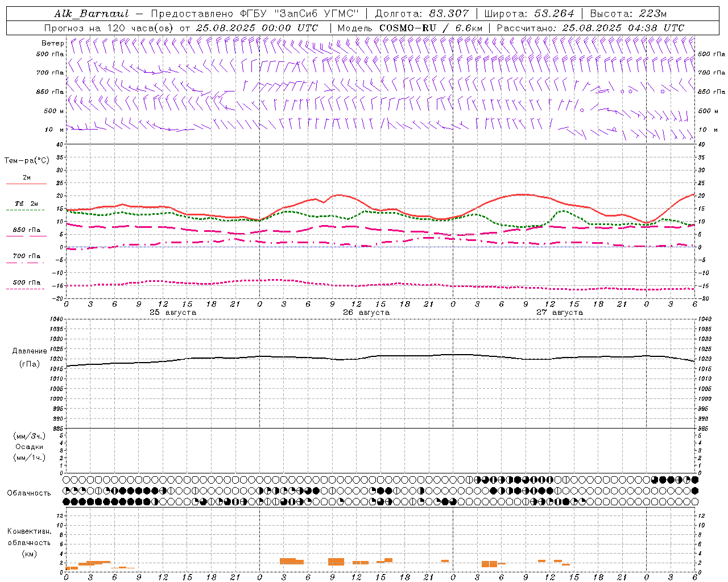
Task: Click the Давление pressure panel title
Action: [30, 351]
